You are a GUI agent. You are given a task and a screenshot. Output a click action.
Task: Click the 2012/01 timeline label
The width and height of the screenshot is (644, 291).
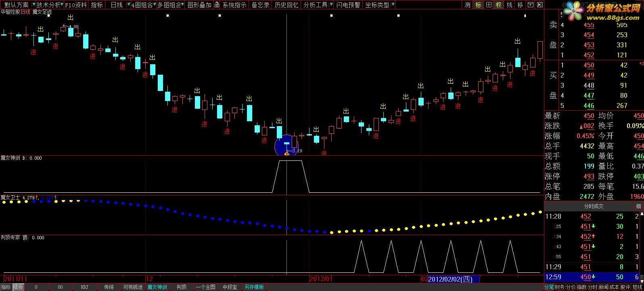[321, 279]
